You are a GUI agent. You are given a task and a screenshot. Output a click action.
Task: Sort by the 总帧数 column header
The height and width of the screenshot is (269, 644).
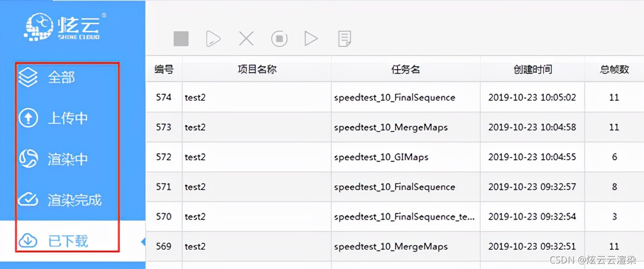click(614, 70)
